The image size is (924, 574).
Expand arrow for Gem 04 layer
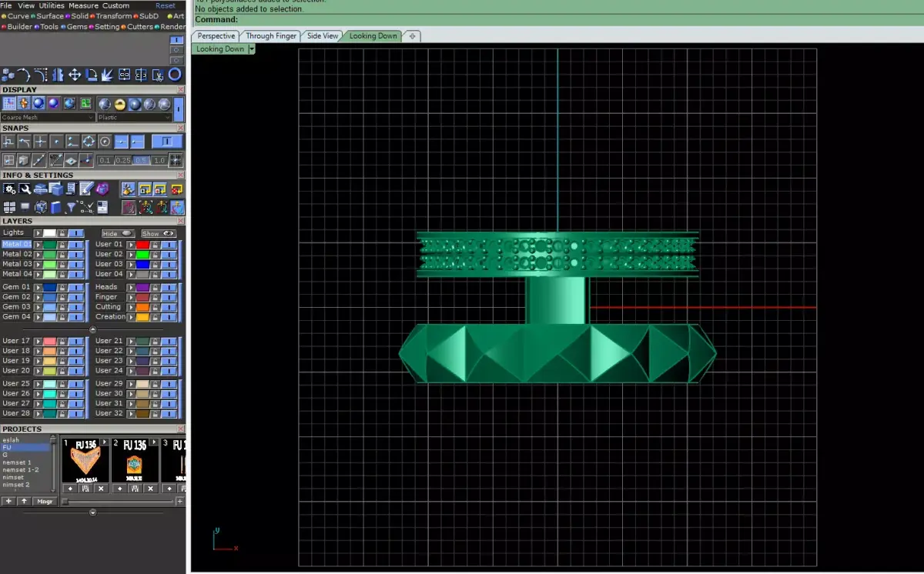(x=38, y=317)
